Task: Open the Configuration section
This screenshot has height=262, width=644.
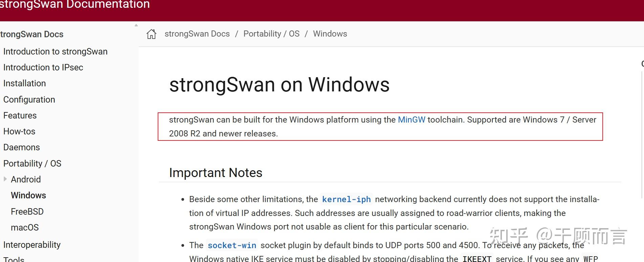Action: pos(29,100)
